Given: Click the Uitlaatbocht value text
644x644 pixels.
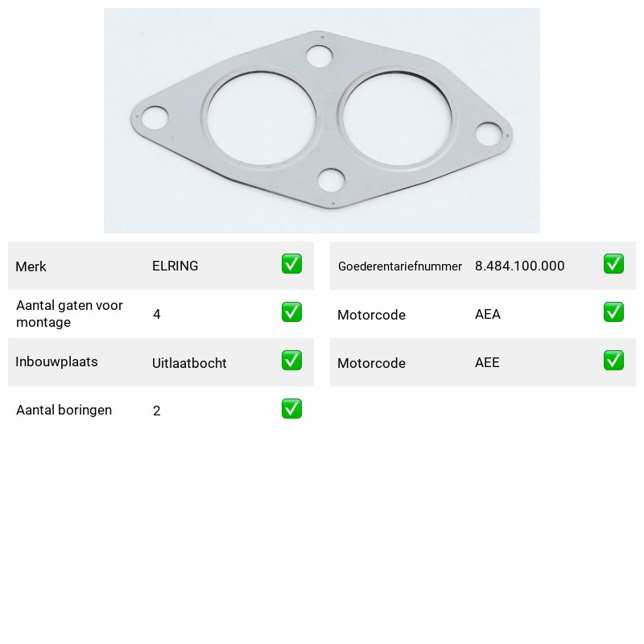Looking at the screenshot, I should point(189,363).
